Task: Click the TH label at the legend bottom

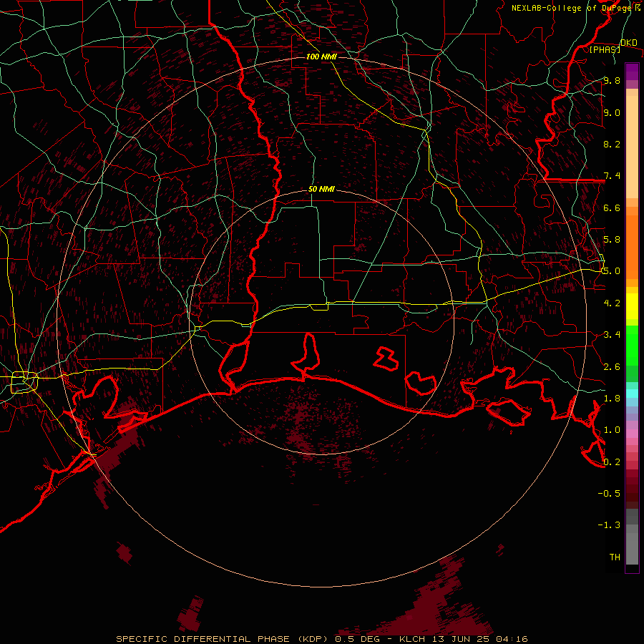Action: click(615, 557)
